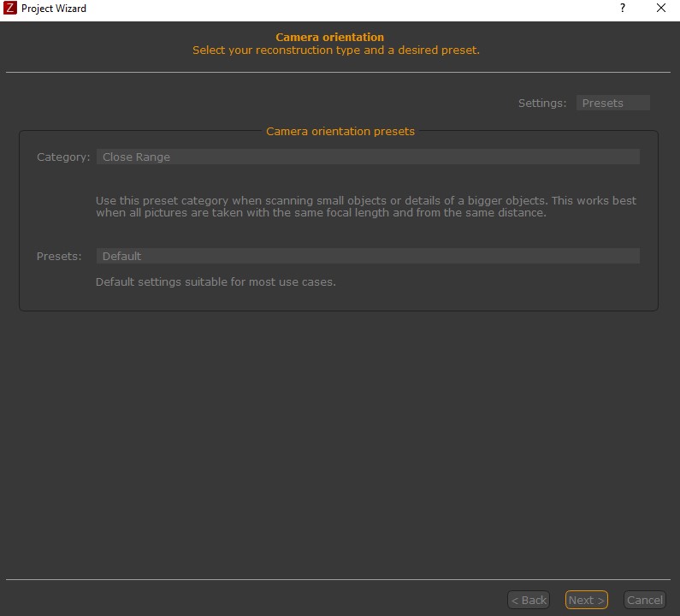The width and height of the screenshot is (680, 616).
Task: Expand the Category dropdown set to Close Range
Action: click(x=368, y=157)
